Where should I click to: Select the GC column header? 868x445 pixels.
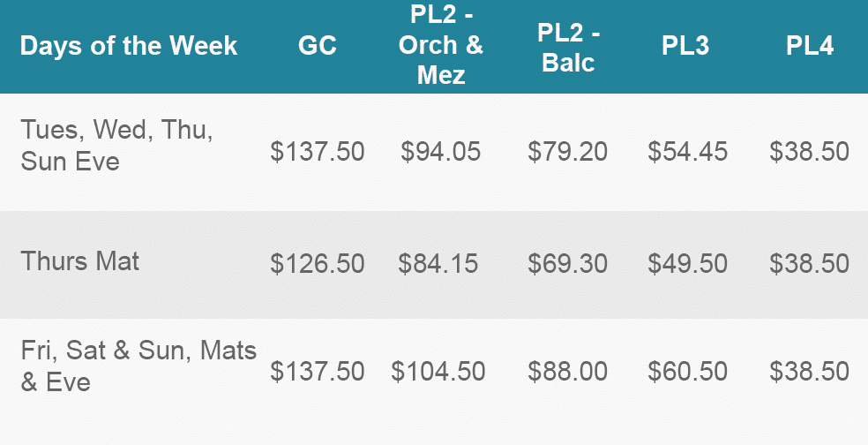(x=318, y=45)
